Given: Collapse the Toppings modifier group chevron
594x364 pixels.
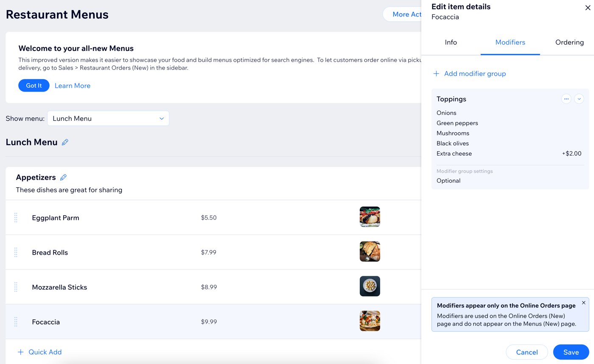Looking at the screenshot, I should coord(579,99).
